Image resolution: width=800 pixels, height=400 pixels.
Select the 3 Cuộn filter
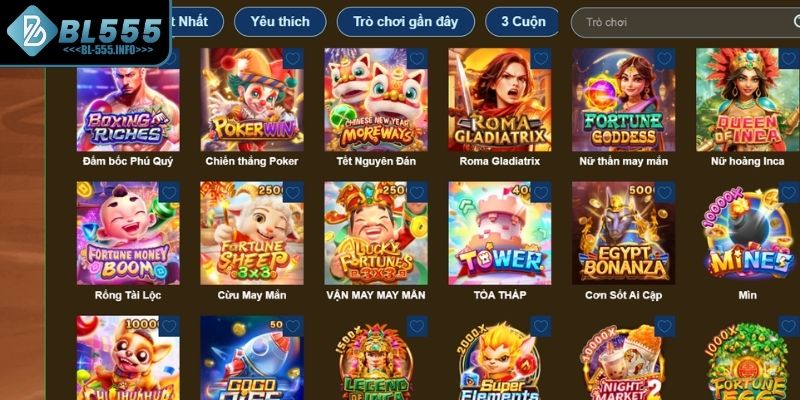pos(522,22)
